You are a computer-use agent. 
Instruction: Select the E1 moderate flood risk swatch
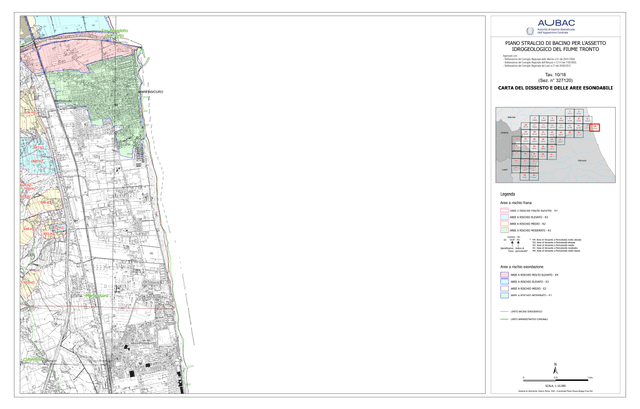click(504, 295)
